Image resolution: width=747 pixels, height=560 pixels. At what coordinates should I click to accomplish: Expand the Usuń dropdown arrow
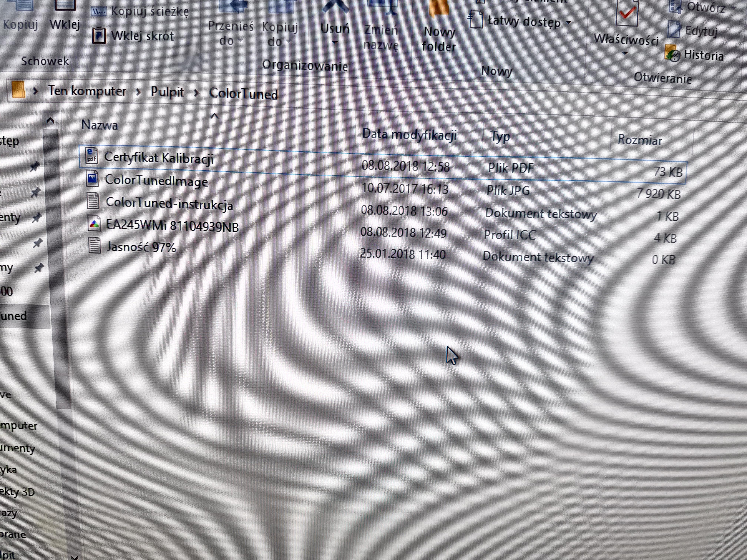click(x=335, y=43)
